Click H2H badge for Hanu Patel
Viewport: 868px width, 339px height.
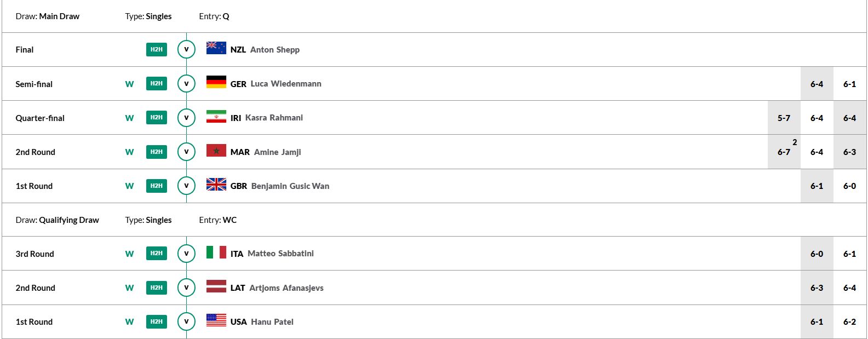coord(157,321)
